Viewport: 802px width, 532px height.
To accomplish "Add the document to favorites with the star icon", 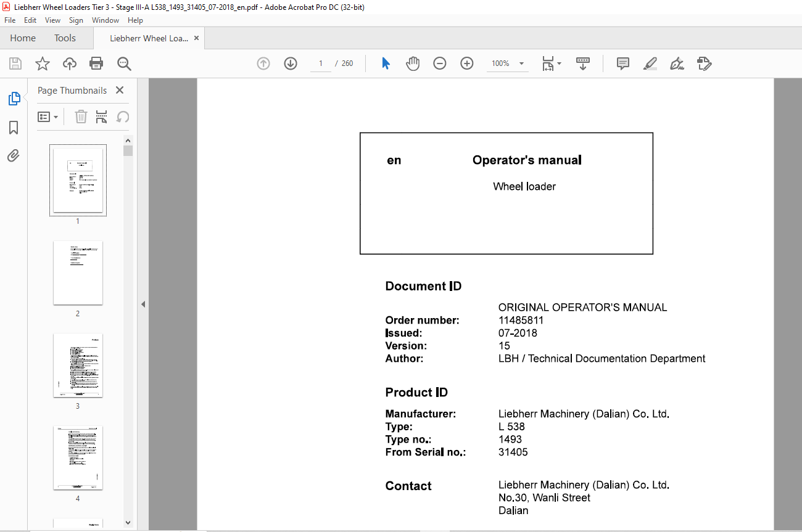I will [43, 63].
